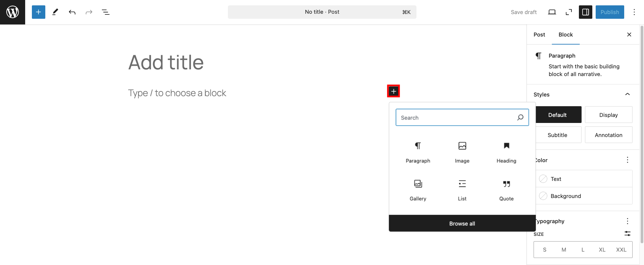644x265 pixels.
Task: Toggle the Settings sidebar panel
Action: tap(586, 12)
